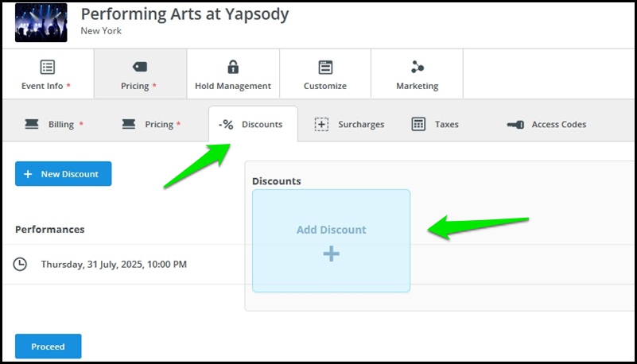Click the plus icon inside Add Discount card

(331, 254)
